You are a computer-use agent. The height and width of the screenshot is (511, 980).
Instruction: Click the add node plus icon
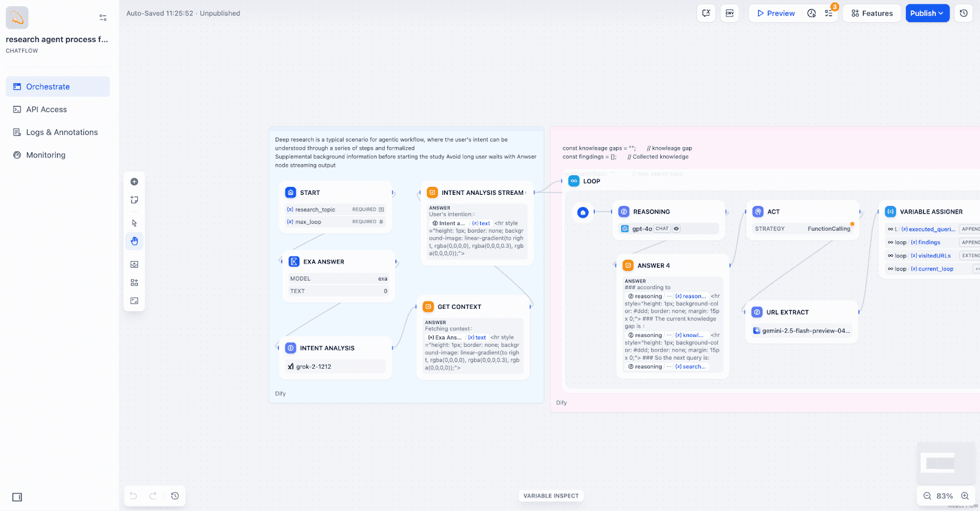tap(134, 182)
